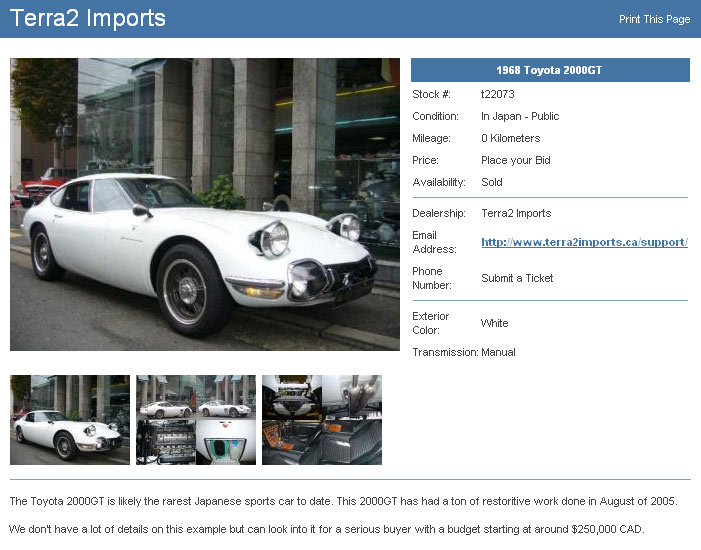Click the '0 Kilometers' mileage value

tap(511, 138)
